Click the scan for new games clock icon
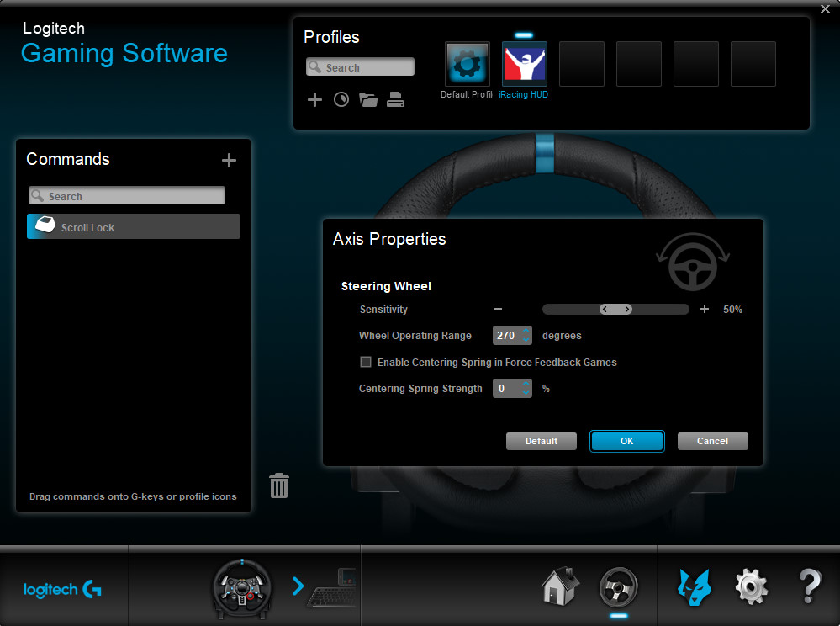840x626 pixels. coord(341,100)
